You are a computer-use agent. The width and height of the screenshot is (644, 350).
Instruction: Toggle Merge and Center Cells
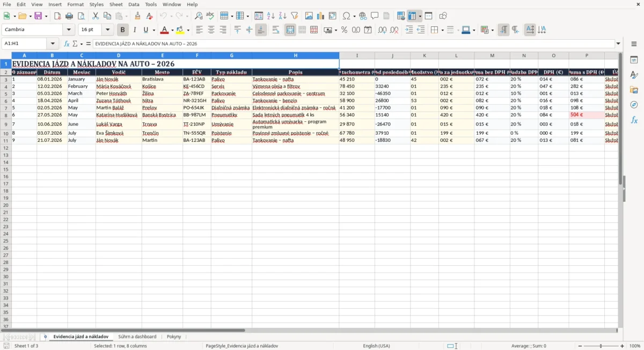(x=290, y=30)
